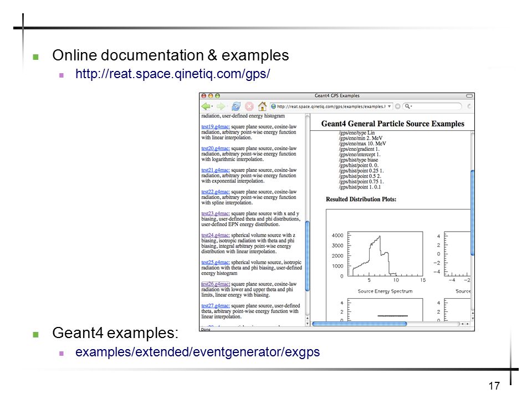Open the test20.g4mac link
532x399 pixels.
pyautogui.click(x=216, y=149)
